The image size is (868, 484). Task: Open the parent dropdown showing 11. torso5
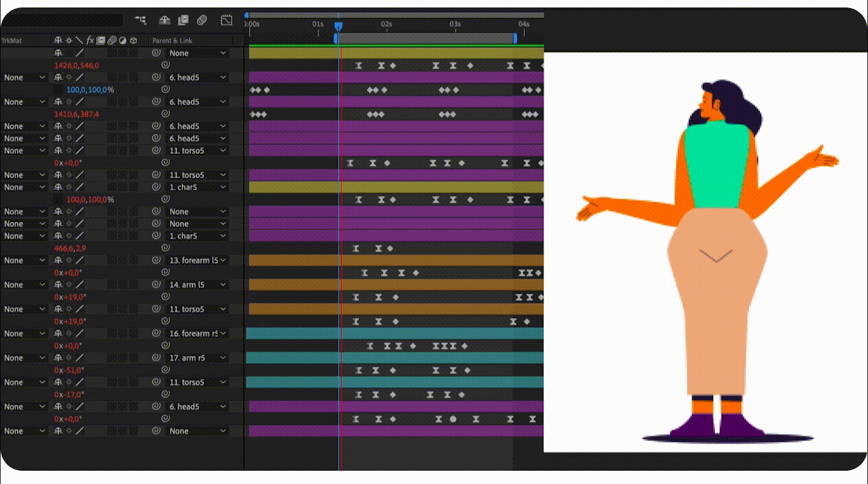[197, 150]
